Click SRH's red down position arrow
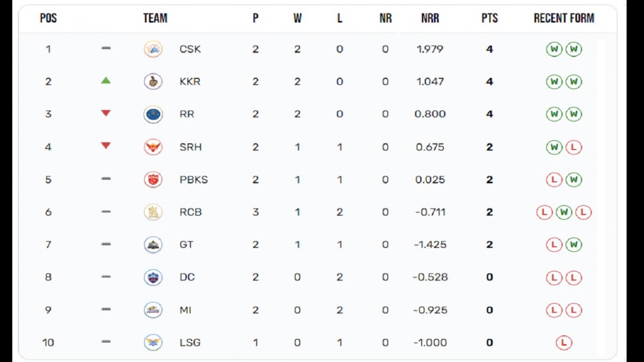This screenshot has width=644, height=362. pos(106,146)
